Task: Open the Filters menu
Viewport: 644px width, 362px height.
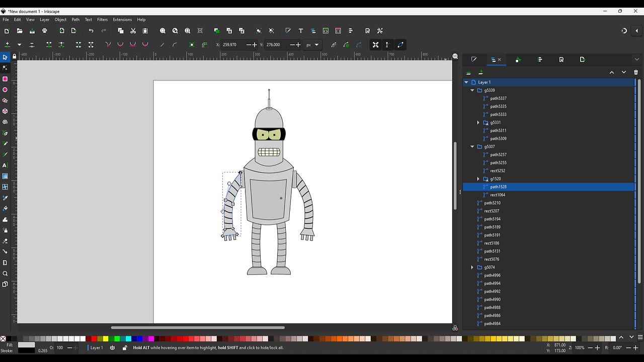Action: 102,20
